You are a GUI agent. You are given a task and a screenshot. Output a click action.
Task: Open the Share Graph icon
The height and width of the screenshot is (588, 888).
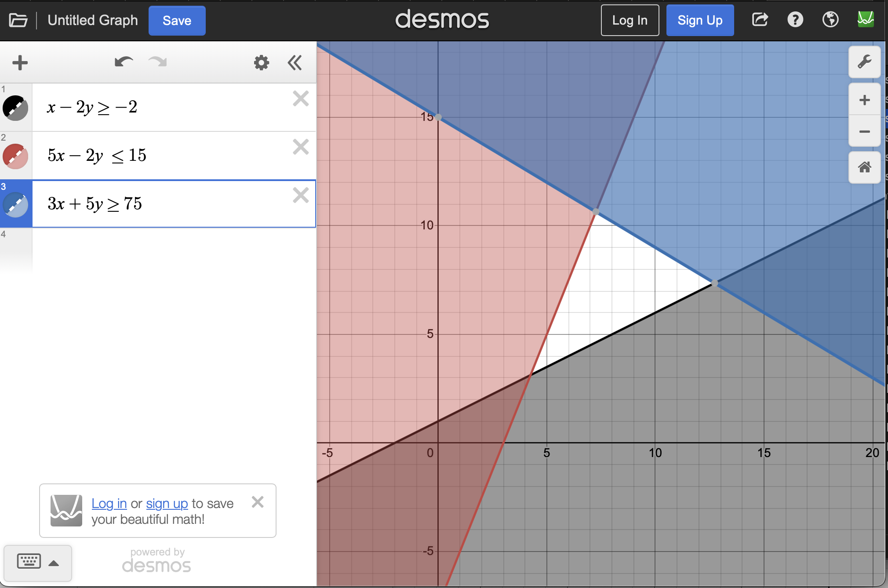pos(760,20)
